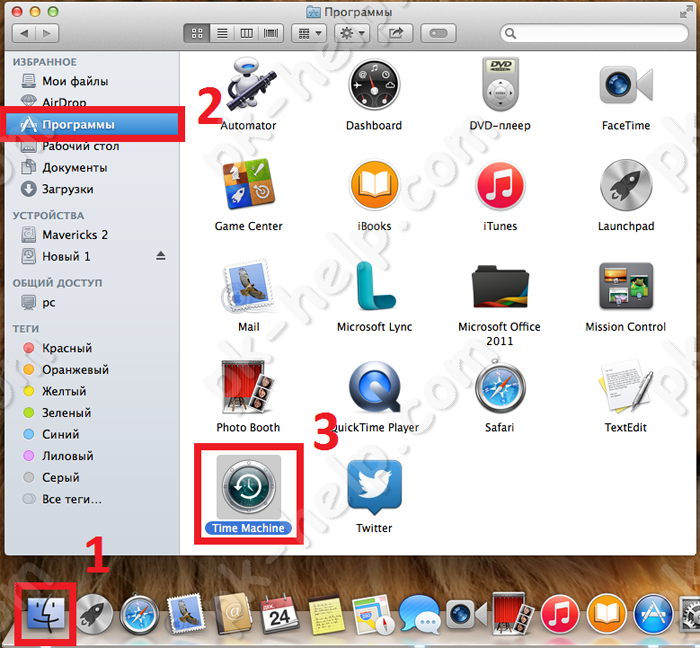Select QuickTime Player icon
700x648 pixels.
[374, 386]
